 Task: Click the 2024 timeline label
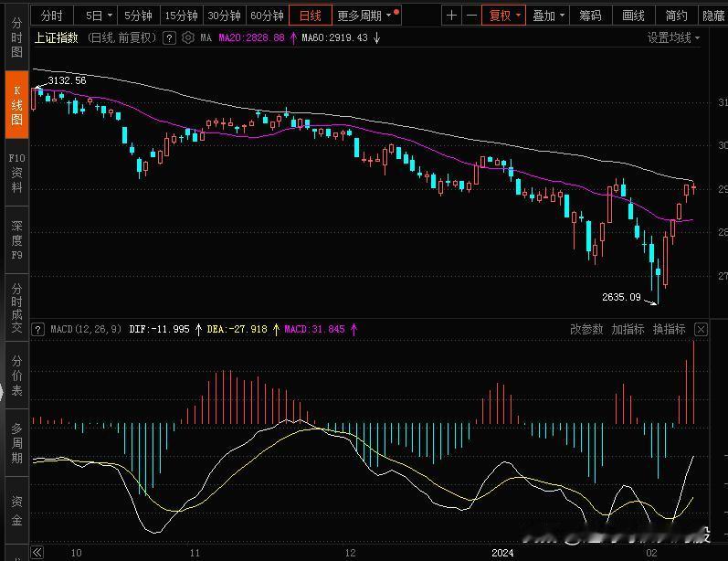[502, 553]
